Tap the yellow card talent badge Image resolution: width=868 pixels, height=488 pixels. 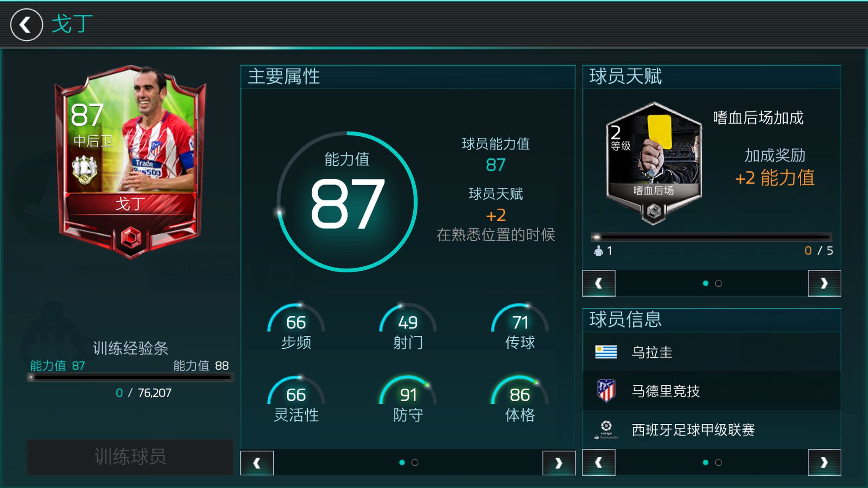[x=654, y=163]
